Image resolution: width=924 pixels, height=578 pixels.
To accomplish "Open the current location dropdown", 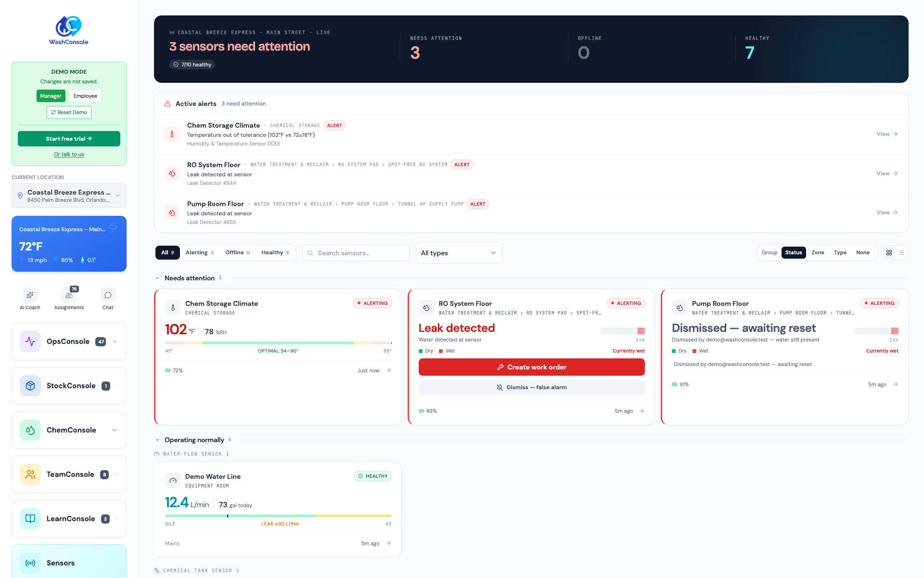I will point(69,196).
